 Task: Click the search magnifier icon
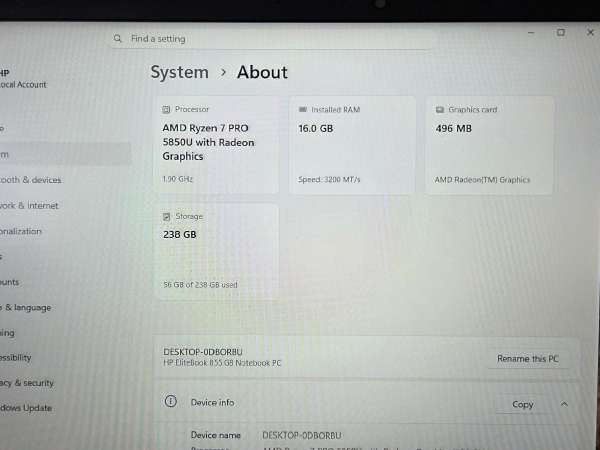coord(117,39)
